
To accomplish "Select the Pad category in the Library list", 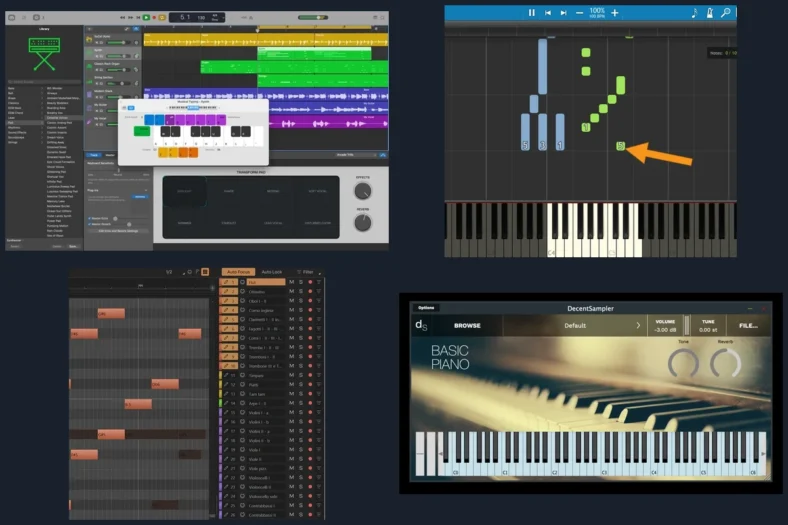I will pos(24,123).
